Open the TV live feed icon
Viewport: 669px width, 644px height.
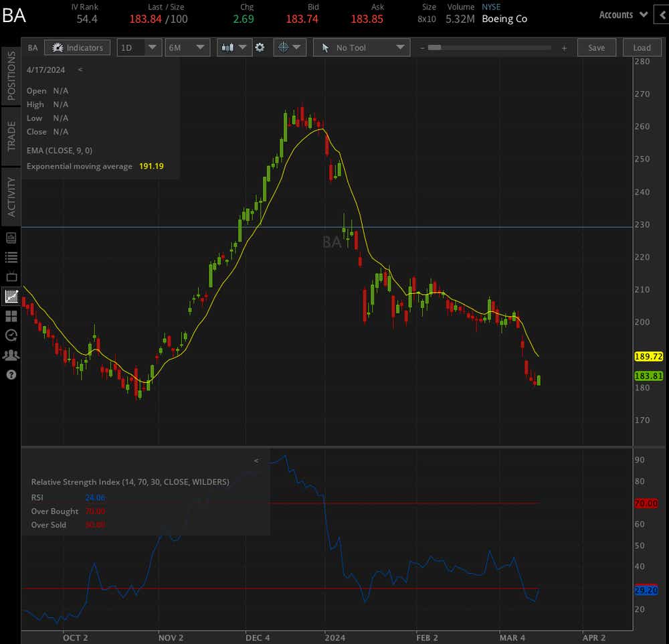click(x=11, y=276)
